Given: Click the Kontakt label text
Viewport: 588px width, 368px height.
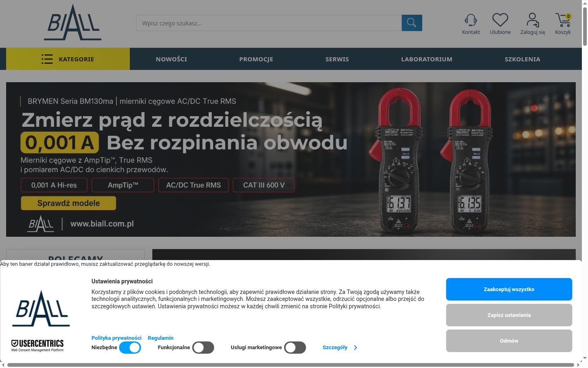Looking at the screenshot, I should pyautogui.click(x=471, y=32).
